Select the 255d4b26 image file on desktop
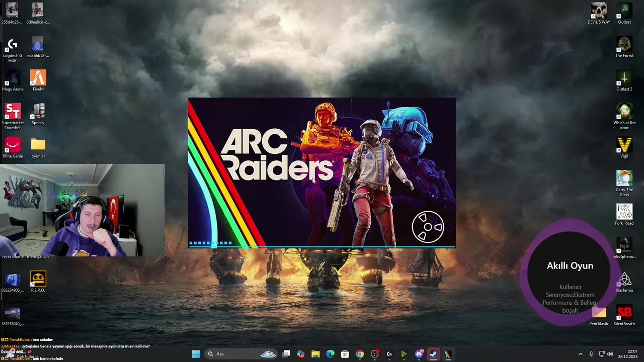 click(12, 14)
